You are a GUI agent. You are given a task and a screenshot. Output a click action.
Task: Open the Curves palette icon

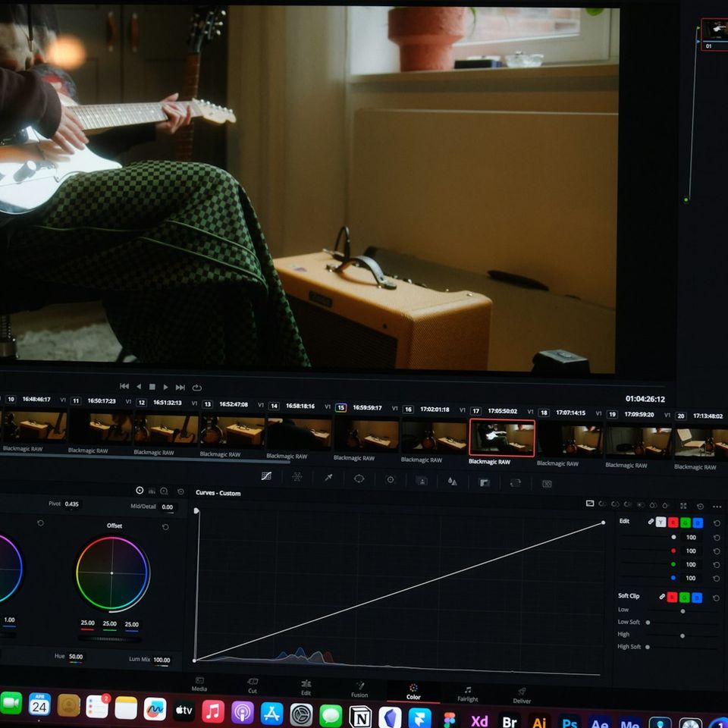point(266,476)
